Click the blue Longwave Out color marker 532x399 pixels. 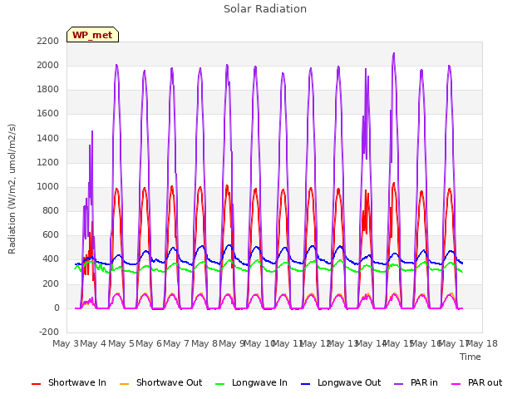[x=305, y=384]
